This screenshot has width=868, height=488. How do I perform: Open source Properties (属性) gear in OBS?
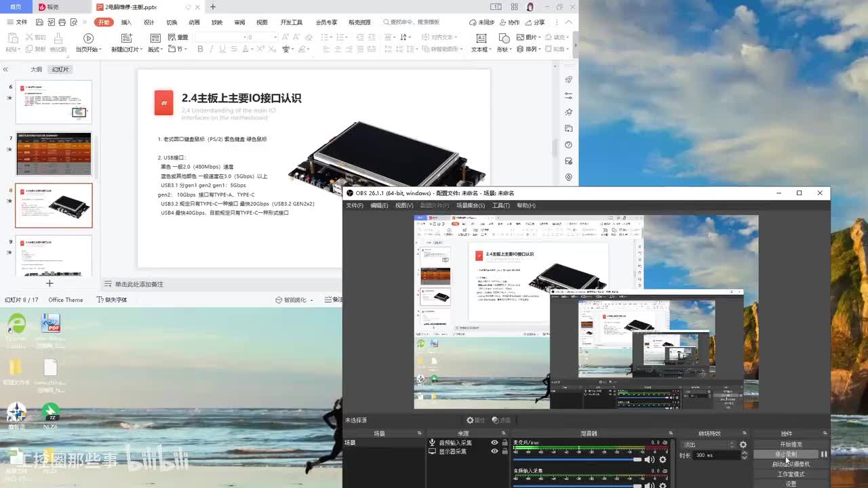pyautogui.click(x=475, y=420)
